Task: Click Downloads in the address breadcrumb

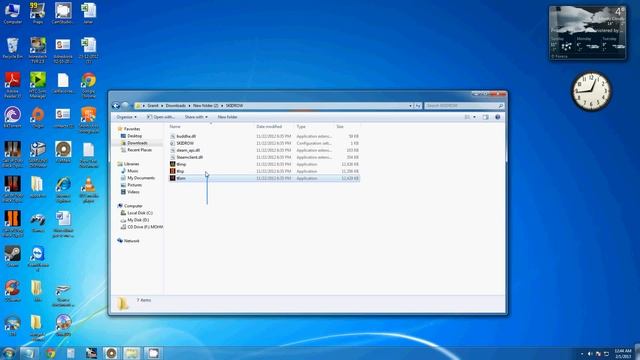Action: (x=176, y=106)
